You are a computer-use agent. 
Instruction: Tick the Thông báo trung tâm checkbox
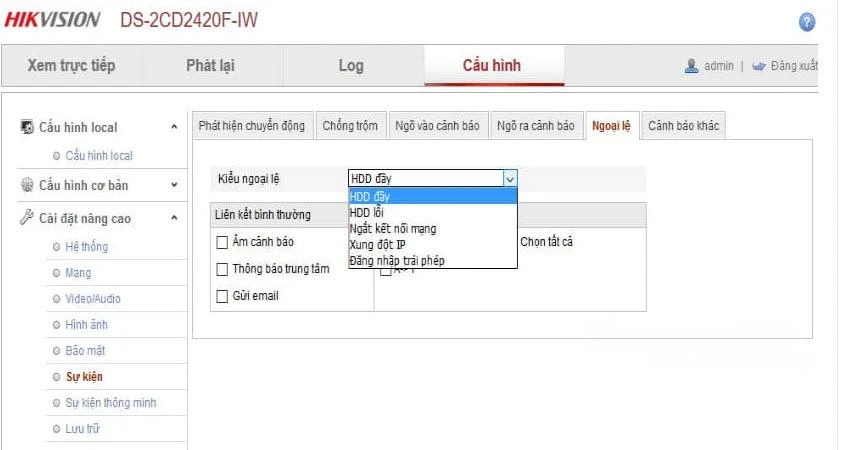point(223,269)
